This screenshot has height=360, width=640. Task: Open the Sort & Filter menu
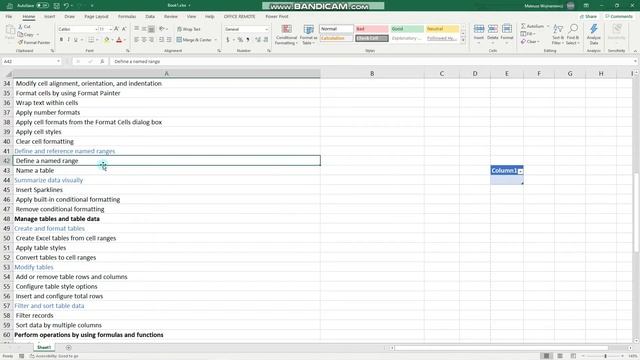[558, 34]
